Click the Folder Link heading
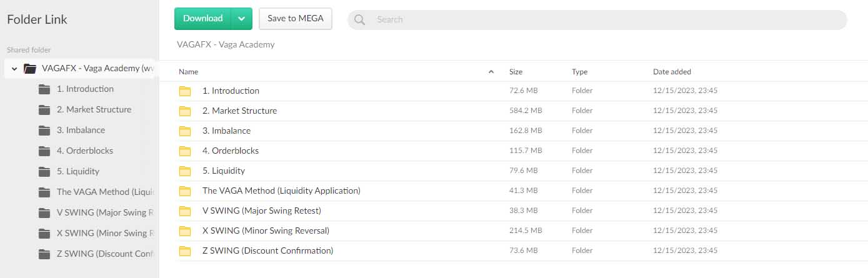868x278 pixels. [37, 19]
